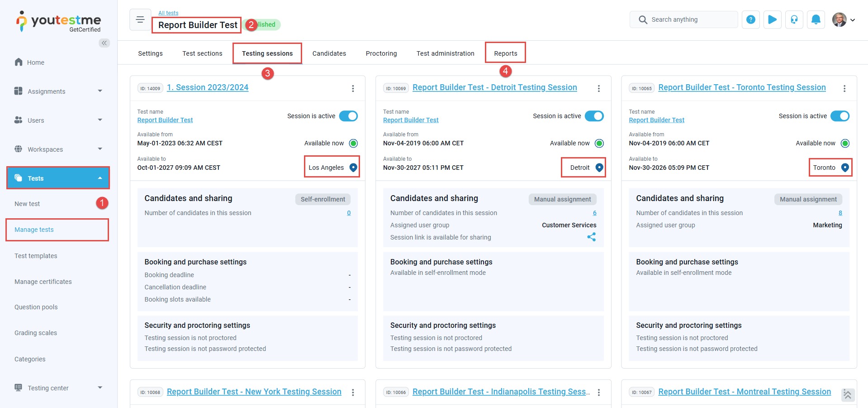Open Grading scales in sidebar
The image size is (868, 408).
pyautogui.click(x=36, y=333)
